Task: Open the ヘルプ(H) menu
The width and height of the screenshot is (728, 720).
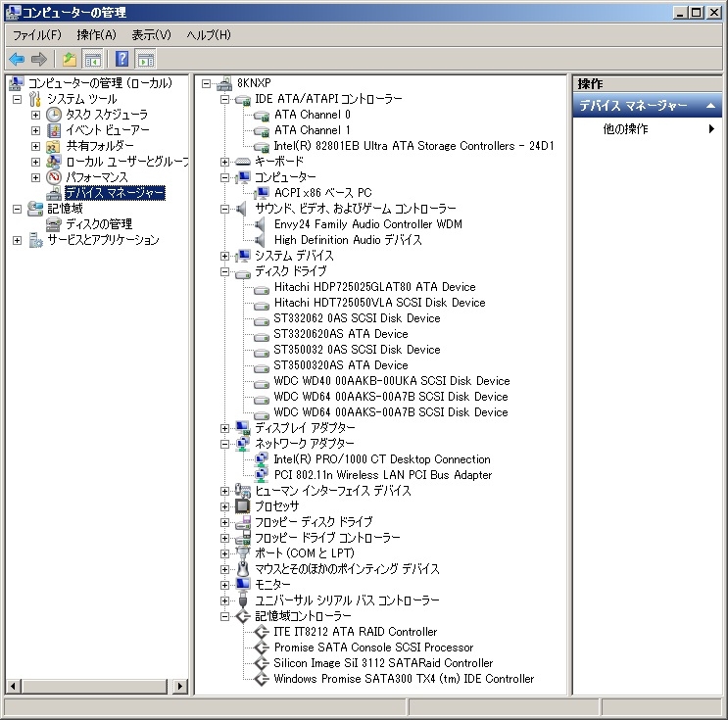Action: tap(208, 35)
